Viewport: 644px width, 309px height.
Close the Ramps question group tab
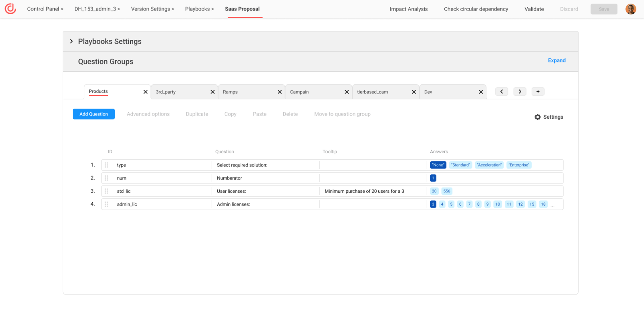click(280, 92)
